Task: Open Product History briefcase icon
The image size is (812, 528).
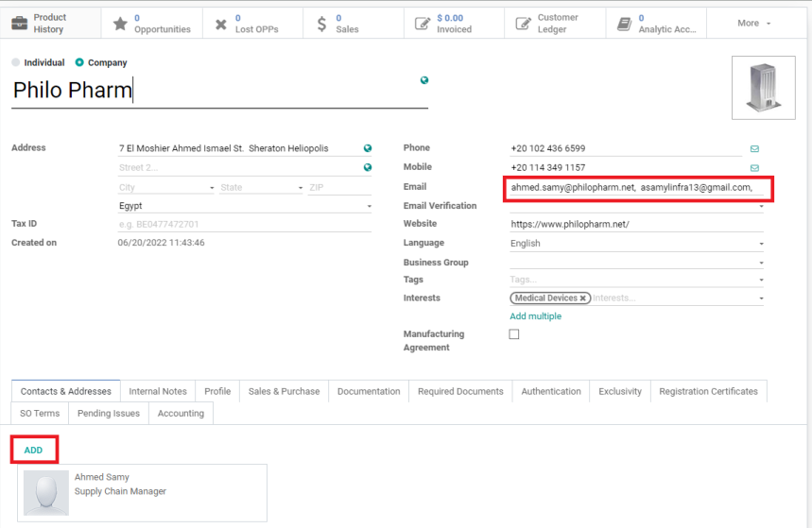Action: [19, 24]
